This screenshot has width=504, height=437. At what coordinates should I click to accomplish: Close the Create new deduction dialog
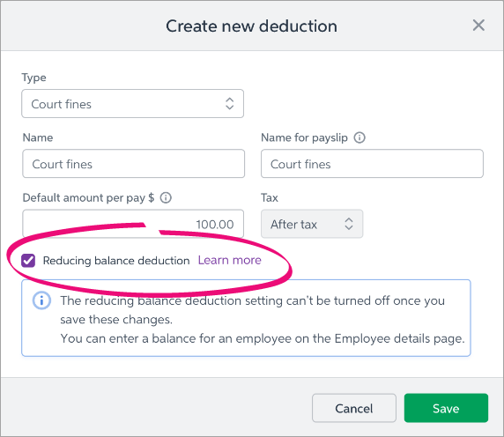[478, 25]
